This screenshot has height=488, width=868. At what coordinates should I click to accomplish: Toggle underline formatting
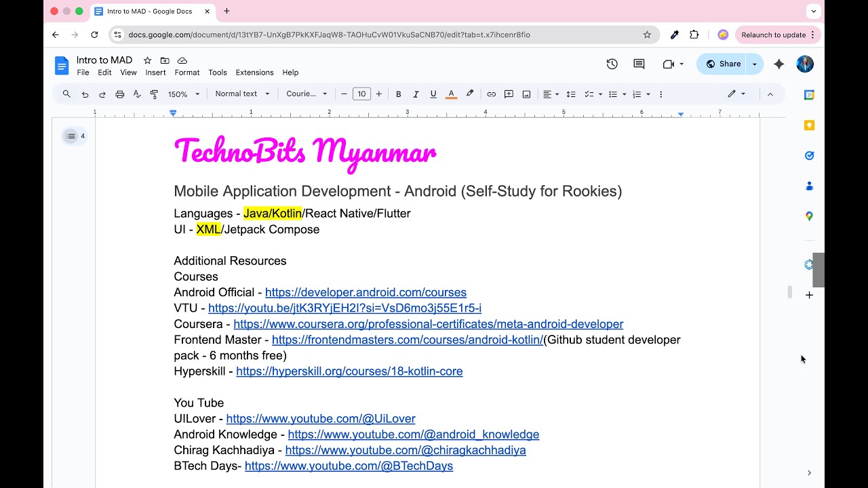pos(433,94)
